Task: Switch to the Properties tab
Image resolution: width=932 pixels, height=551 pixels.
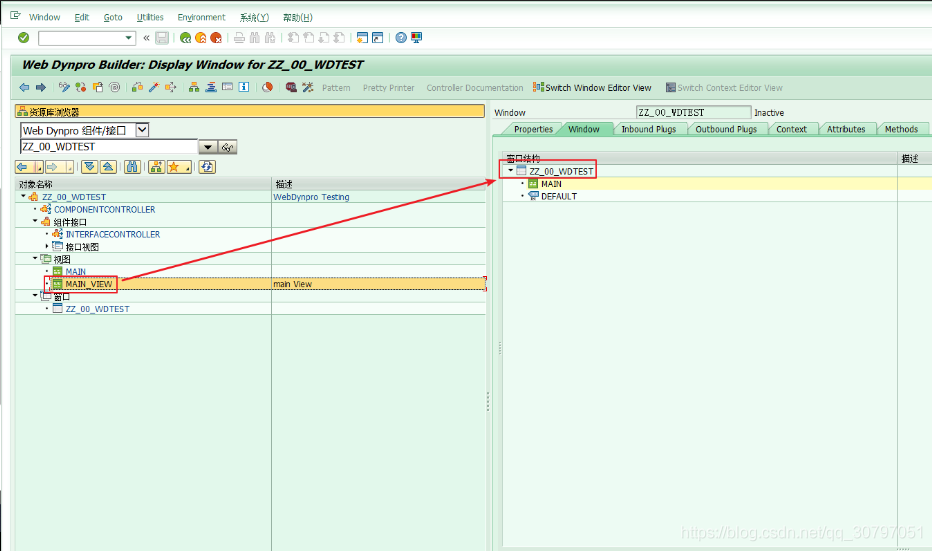Action: (533, 129)
